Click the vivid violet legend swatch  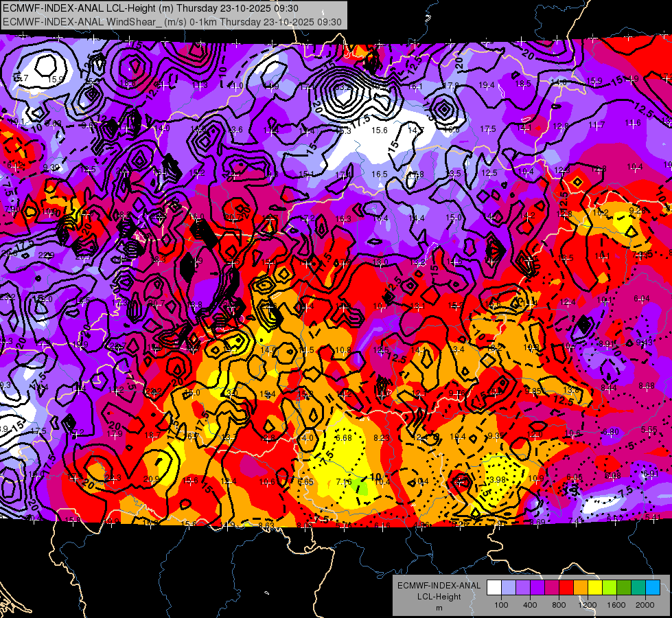tap(537, 588)
